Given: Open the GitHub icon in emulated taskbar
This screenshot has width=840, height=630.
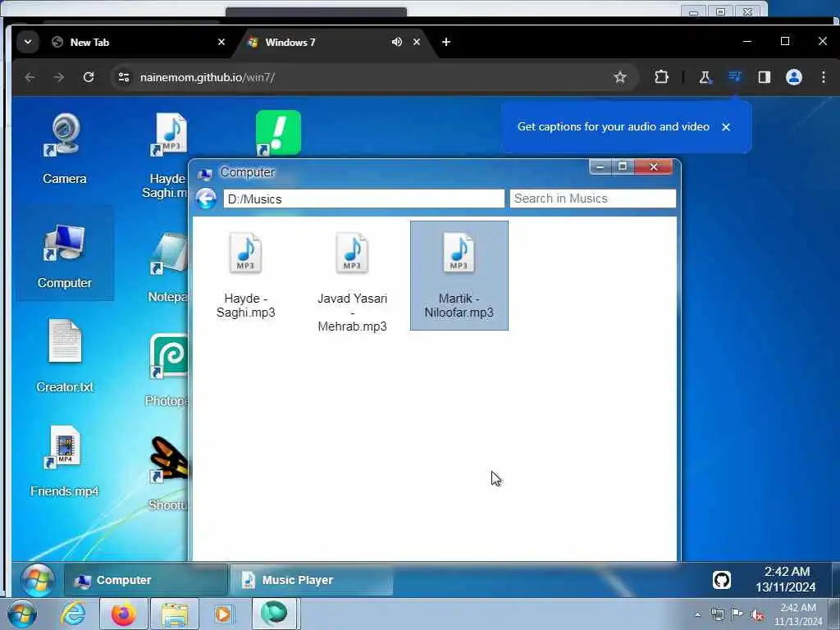Looking at the screenshot, I should click(722, 580).
